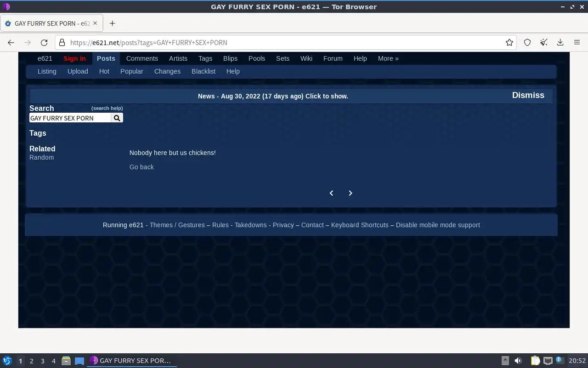The height and width of the screenshot is (368, 588).
Task: Click the Changes submenu link
Action: (x=167, y=71)
